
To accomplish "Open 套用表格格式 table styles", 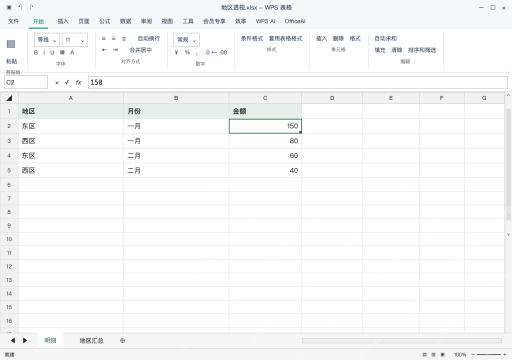I will (285, 39).
